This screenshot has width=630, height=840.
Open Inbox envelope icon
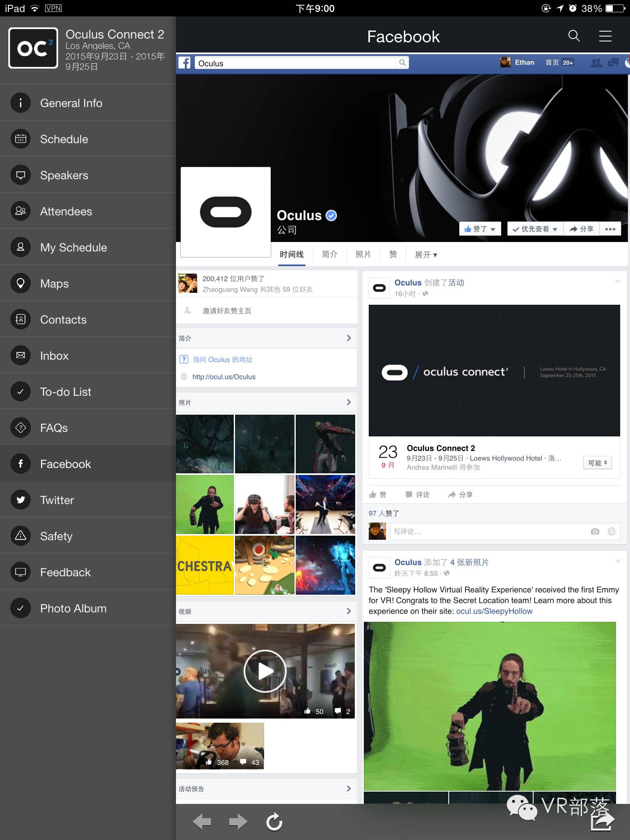point(21,356)
